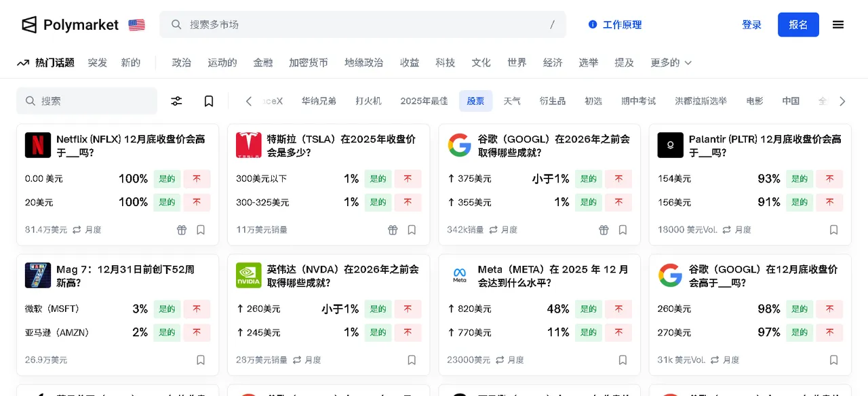
Task: Open 特斯拉 (TSLA) 在2025年收盘价 market title
Action: click(x=341, y=146)
